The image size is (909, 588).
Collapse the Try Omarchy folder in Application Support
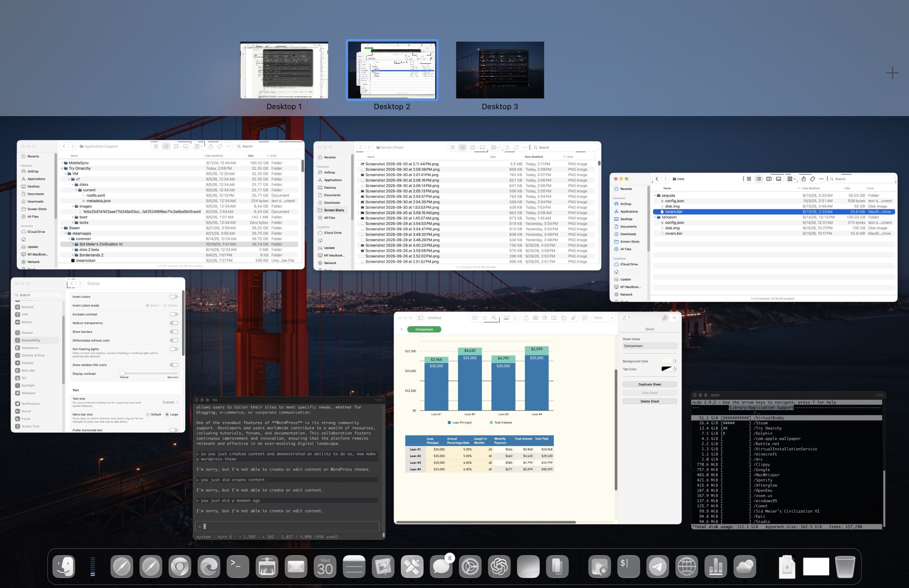click(62, 169)
